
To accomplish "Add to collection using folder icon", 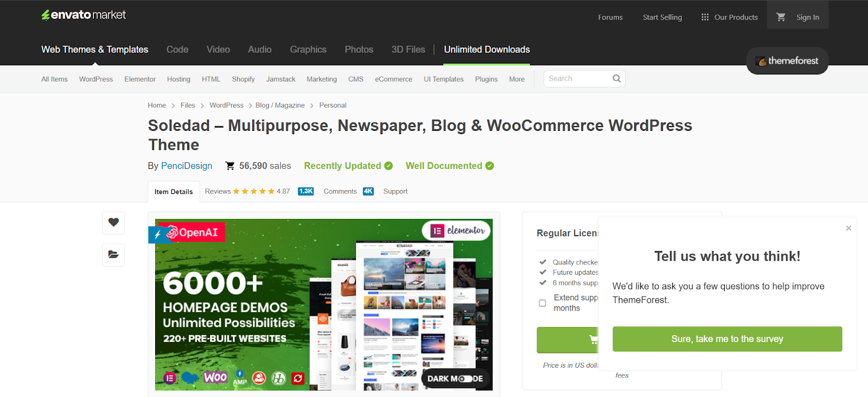I will 113,255.
